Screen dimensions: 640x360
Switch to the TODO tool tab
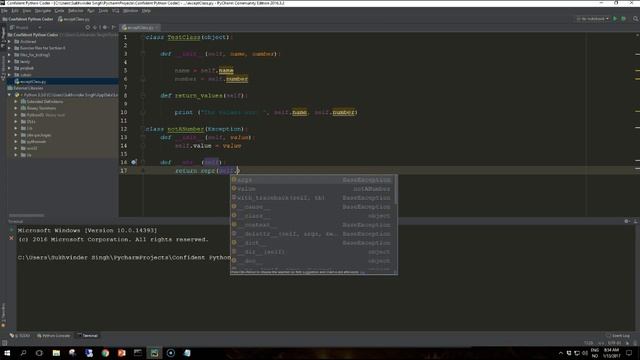coord(20,336)
